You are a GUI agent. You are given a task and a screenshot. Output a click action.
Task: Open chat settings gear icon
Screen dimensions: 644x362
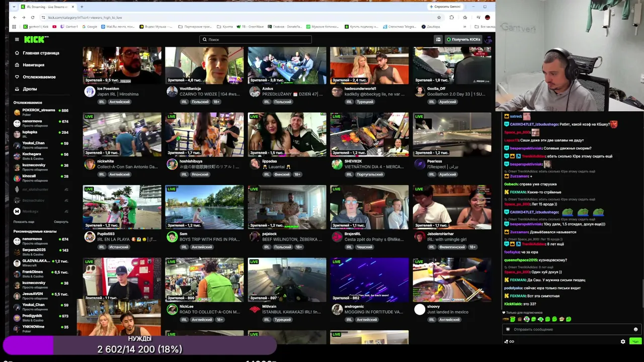pyautogui.click(x=623, y=341)
